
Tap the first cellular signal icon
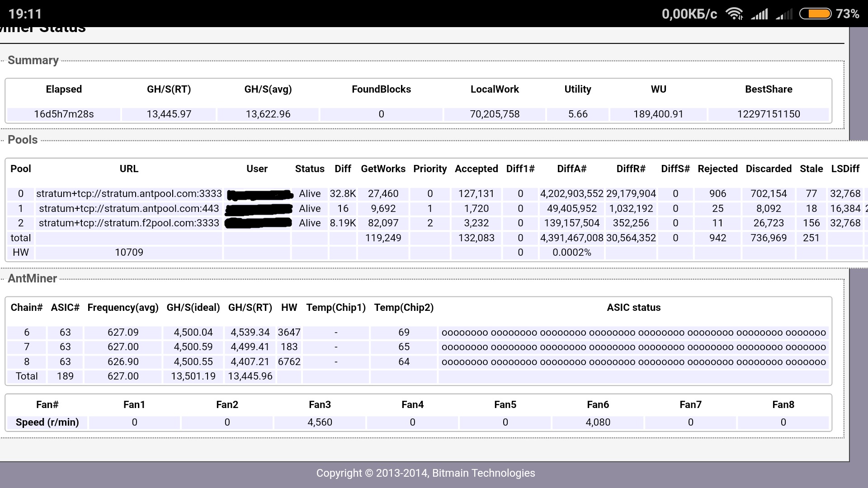click(759, 14)
